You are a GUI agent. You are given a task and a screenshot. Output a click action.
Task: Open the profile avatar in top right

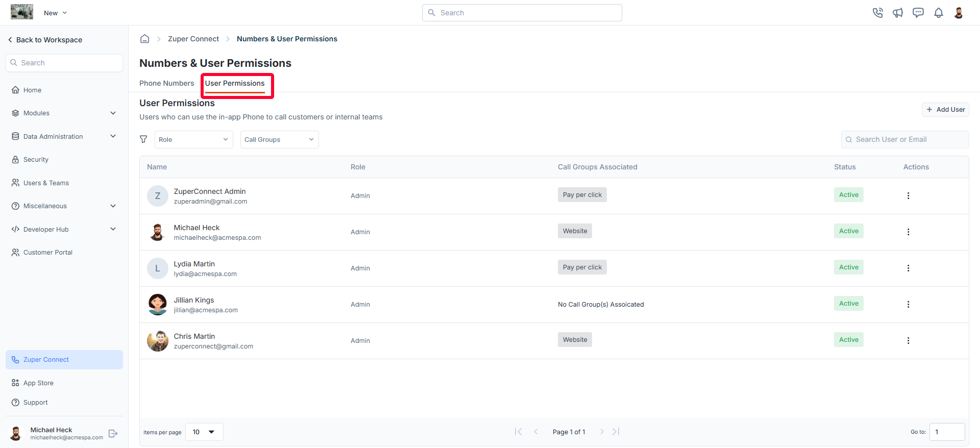(959, 13)
